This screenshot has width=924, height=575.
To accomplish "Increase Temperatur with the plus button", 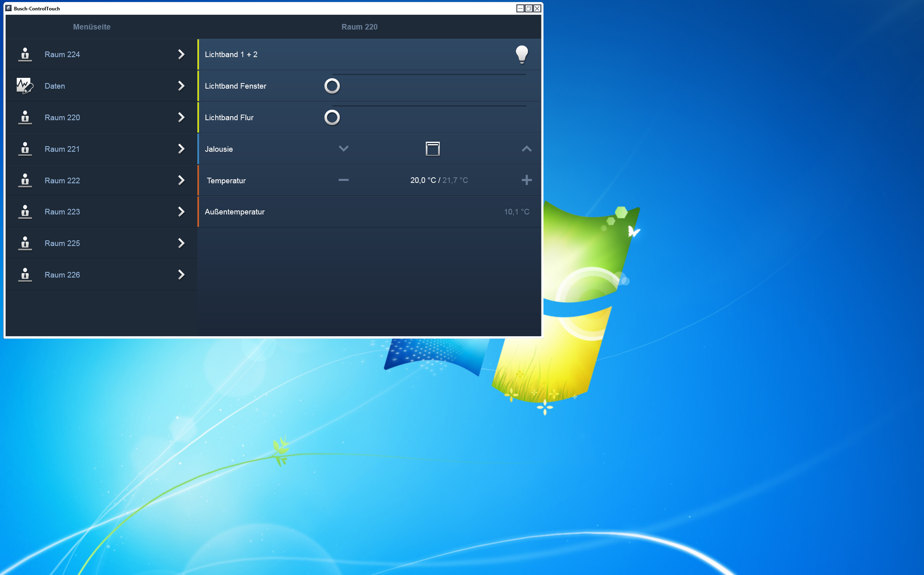I will click(x=526, y=180).
